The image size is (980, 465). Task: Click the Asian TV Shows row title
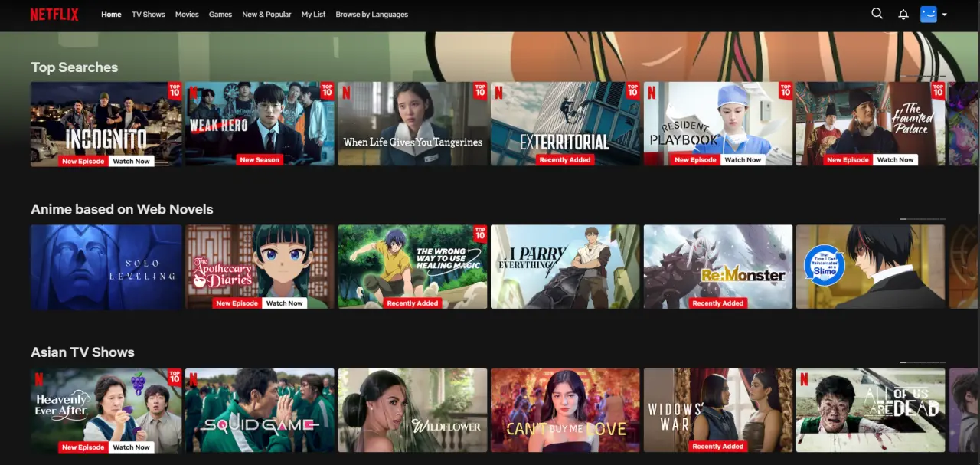[x=83, y=352]
